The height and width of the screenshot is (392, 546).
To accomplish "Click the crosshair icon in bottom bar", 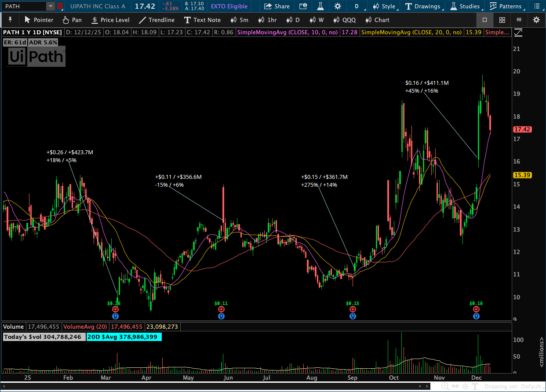I will pyautogui.click(x=465, y=386).
